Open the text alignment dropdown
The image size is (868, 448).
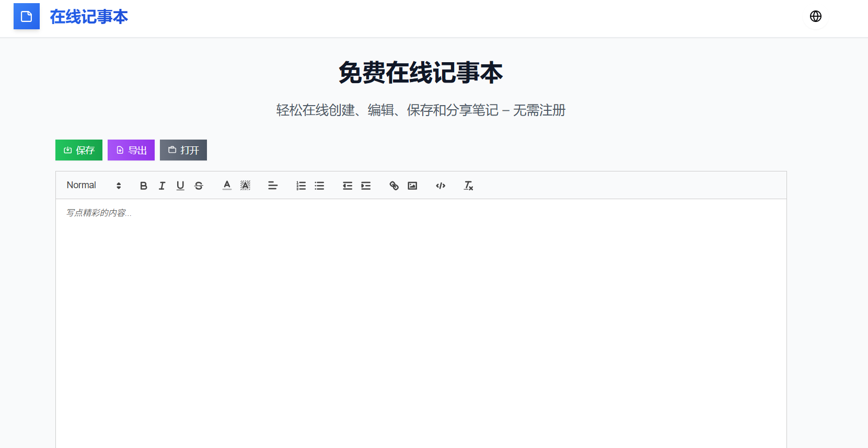(x=273, y=186)
